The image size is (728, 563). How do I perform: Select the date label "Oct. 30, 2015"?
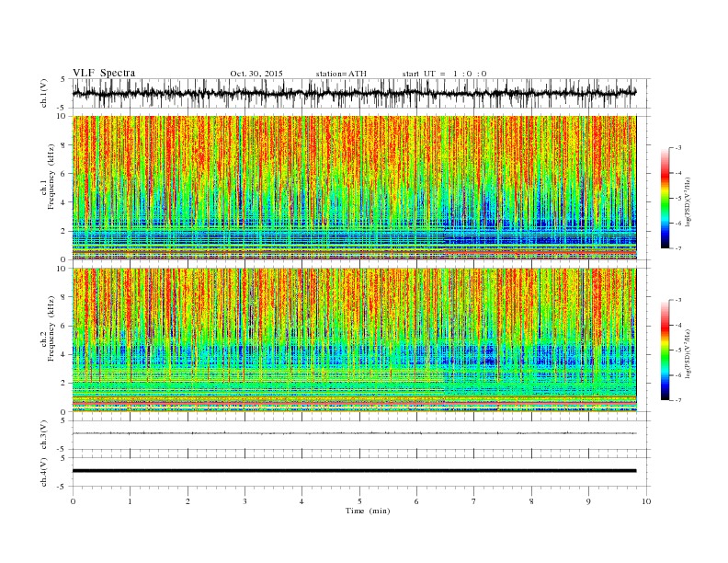[x=256, y=74]
